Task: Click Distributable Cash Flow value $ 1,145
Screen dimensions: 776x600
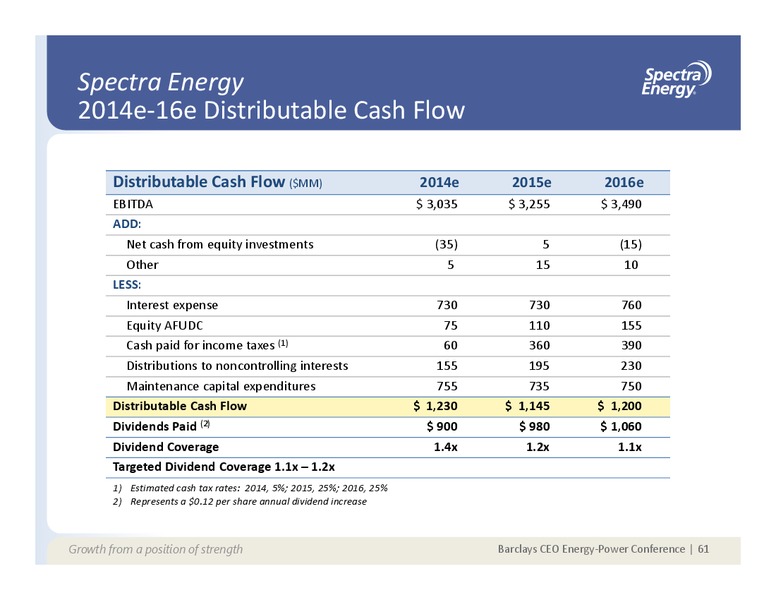Action: point(528,406)
